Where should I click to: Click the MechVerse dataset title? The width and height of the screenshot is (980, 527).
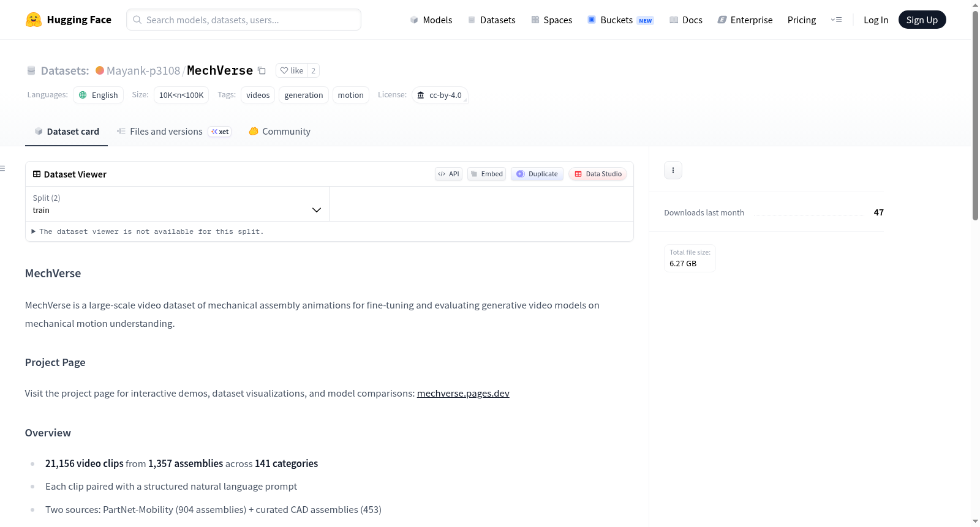click(x=220, y=70)
